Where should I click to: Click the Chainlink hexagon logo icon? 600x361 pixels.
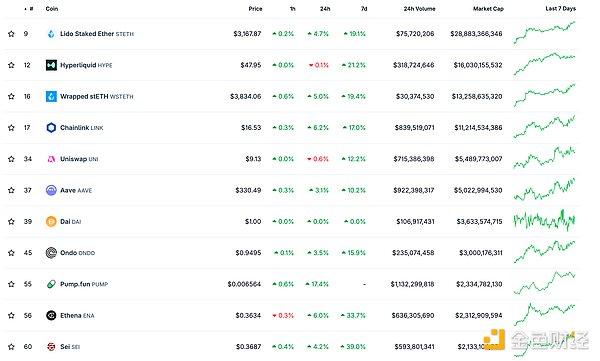(x=51, y=127)
